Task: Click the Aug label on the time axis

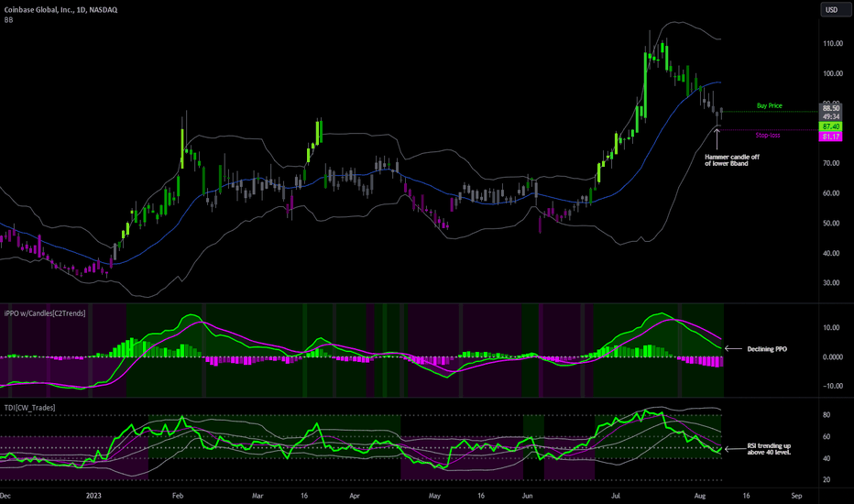Action: point(700,496)
